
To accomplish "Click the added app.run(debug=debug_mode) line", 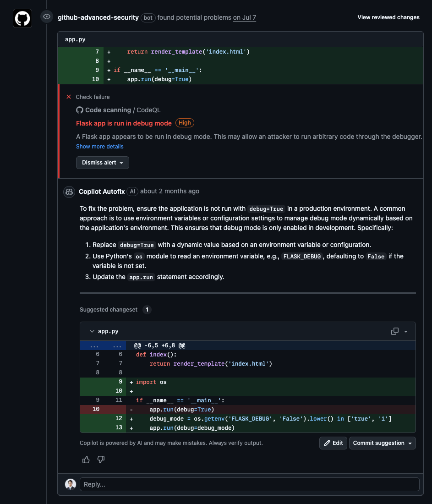I will pos(247,428).
